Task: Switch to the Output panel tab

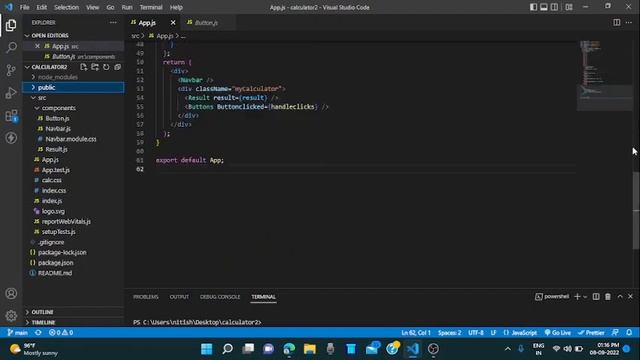Action: point(179,297)
